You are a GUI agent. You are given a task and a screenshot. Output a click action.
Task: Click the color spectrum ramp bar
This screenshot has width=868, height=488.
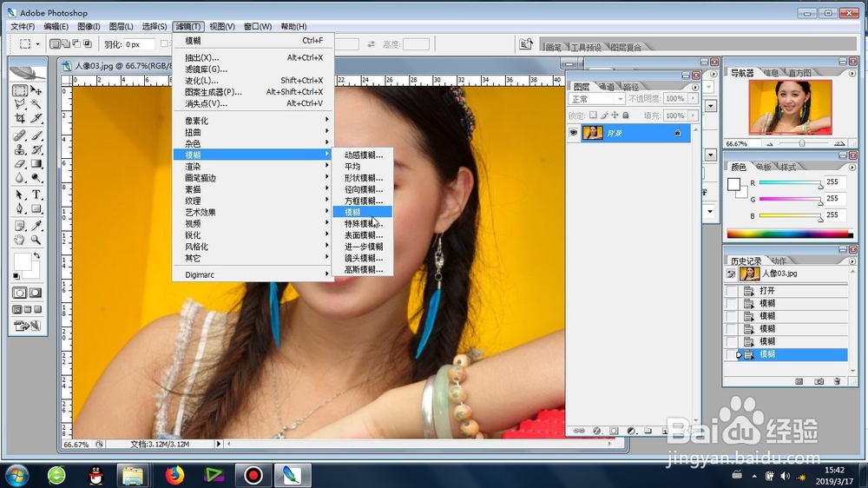[790, 234]
